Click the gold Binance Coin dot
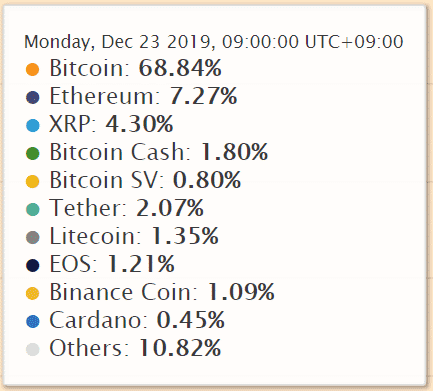This screenshot has width=433, height=391. (33, 293)
